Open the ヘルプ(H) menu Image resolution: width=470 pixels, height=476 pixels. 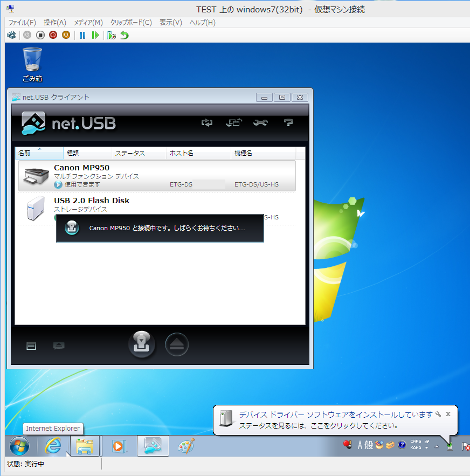pyautogui.click(x=202, y=23)
